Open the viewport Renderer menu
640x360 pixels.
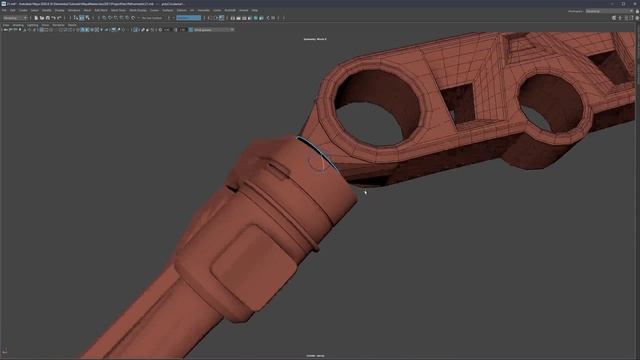(x=58, y=25)
